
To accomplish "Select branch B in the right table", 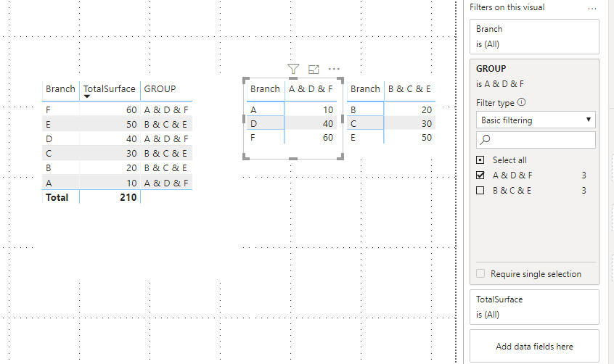I will (x=353, y=110).
